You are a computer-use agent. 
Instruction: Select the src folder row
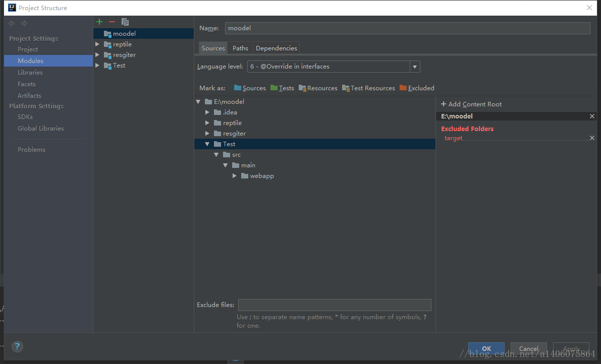(x=315, y=155)
